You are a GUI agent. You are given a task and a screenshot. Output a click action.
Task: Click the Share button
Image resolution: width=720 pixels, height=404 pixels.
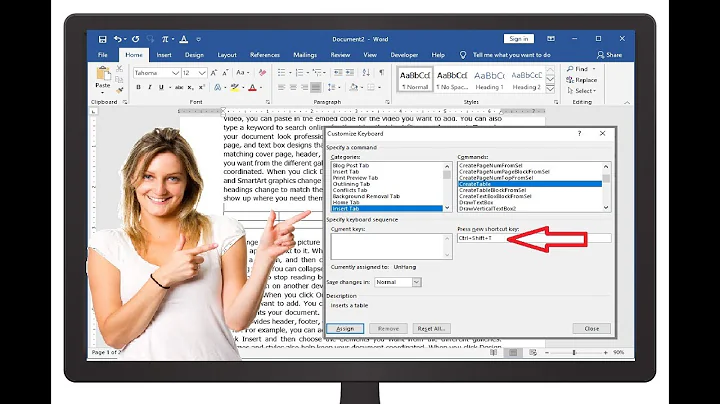tap(609, 55)
